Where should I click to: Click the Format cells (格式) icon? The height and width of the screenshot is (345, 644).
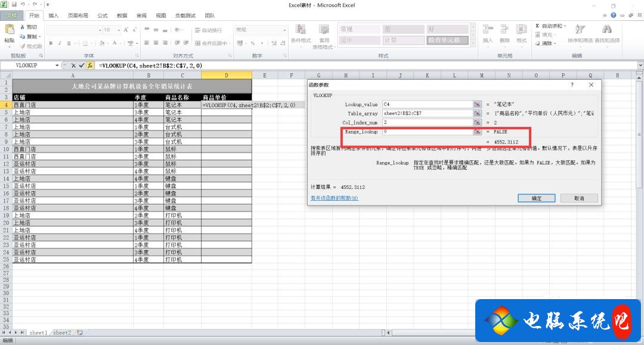click(x=521, y=30)
